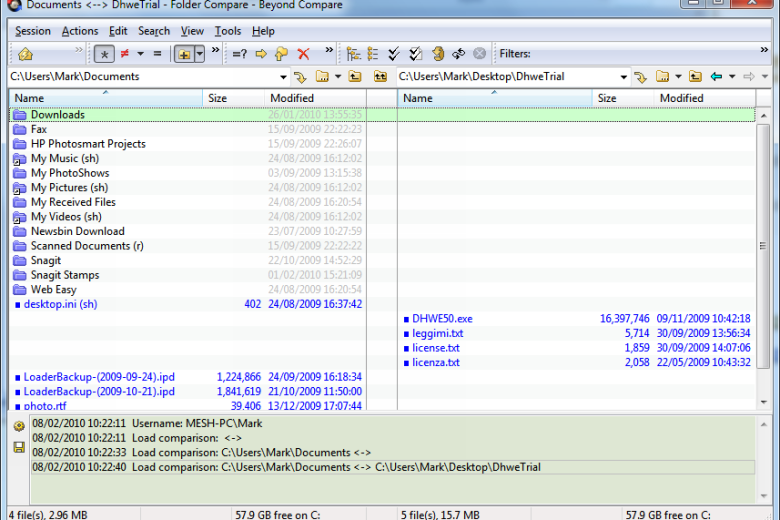Sort right pane by Modified column header
Viewport: 780px width, 520px height.
(705, 98)
